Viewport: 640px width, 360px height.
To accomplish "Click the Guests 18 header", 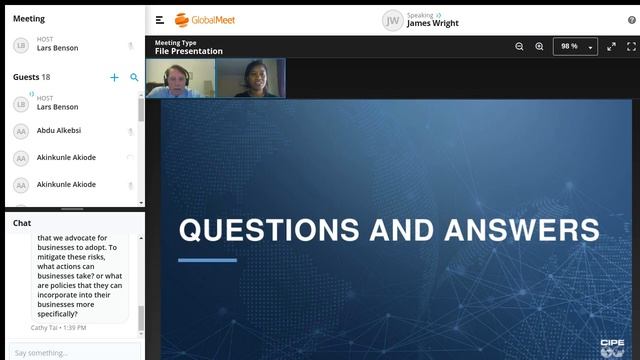I will pyautogui.click(x=31, y=77).
